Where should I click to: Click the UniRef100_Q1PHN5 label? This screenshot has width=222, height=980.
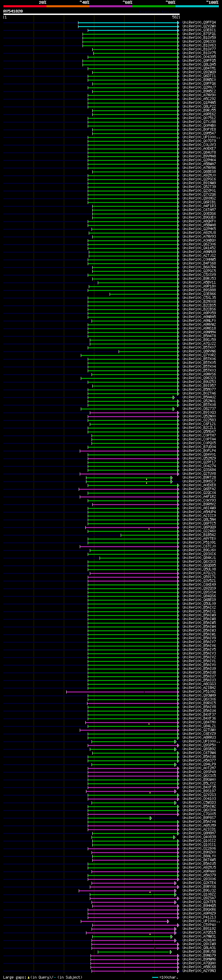(199, 103)
